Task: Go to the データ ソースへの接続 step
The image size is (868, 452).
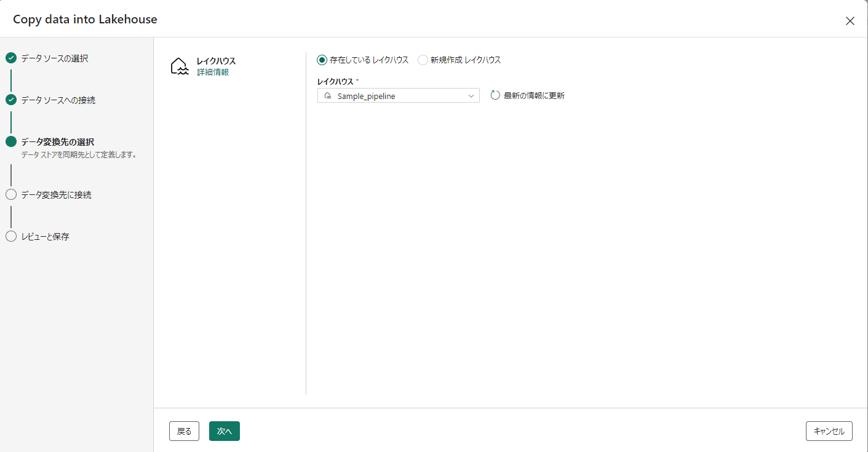Action: click(x=58, y=100)
